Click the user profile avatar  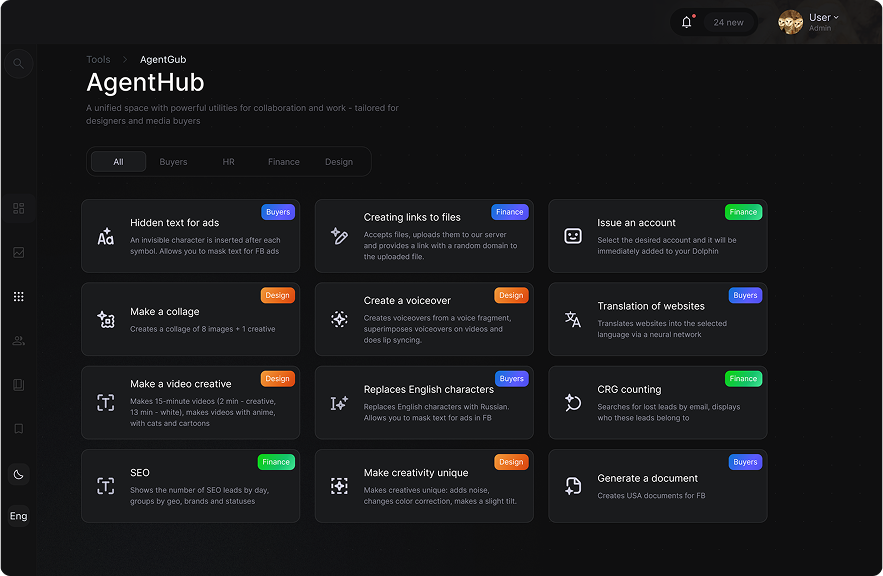(789, 21)
